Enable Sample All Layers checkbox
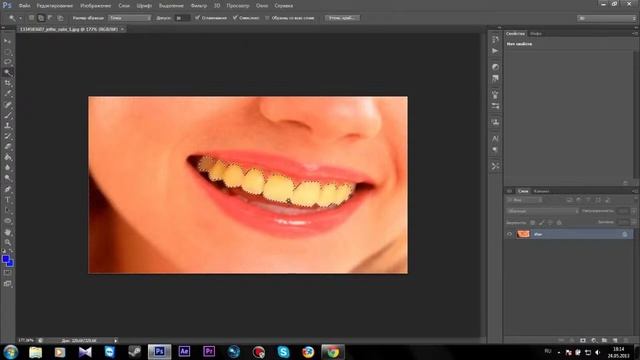Image resolution: width=640 pixels, height=360 pixels. [x=267, y=18]
